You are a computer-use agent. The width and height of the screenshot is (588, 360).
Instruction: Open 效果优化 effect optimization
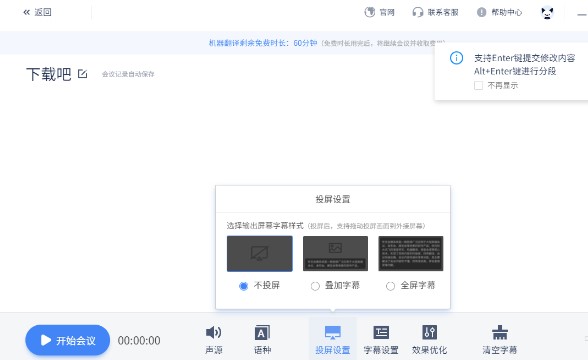coord(429,339)
